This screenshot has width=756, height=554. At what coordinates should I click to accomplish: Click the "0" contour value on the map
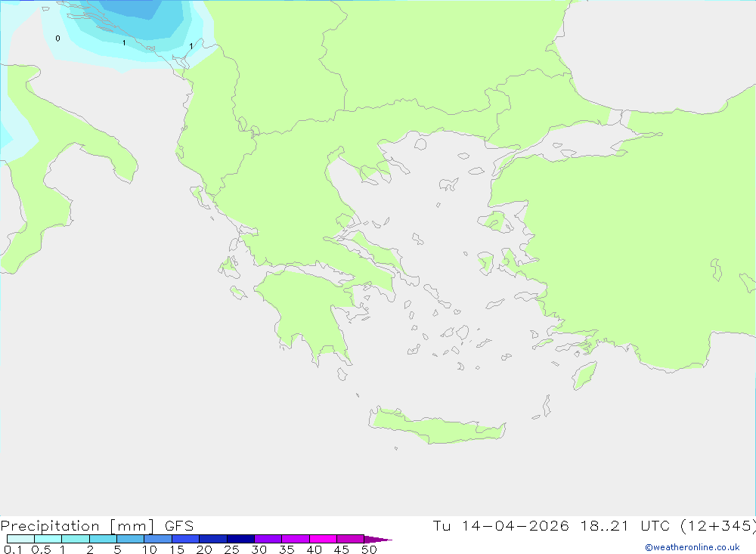pos(58,39)
